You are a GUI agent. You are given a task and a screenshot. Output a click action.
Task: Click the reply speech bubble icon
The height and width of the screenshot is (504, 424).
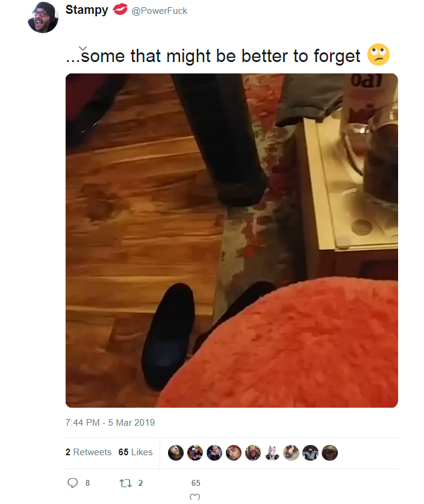click(x=72, y=483)
